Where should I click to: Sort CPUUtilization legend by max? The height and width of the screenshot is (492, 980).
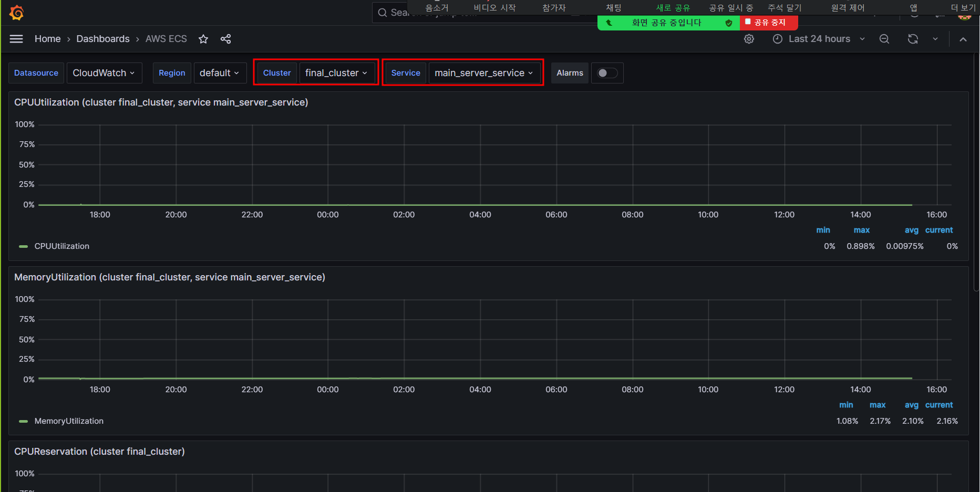[x=861, y=230]
